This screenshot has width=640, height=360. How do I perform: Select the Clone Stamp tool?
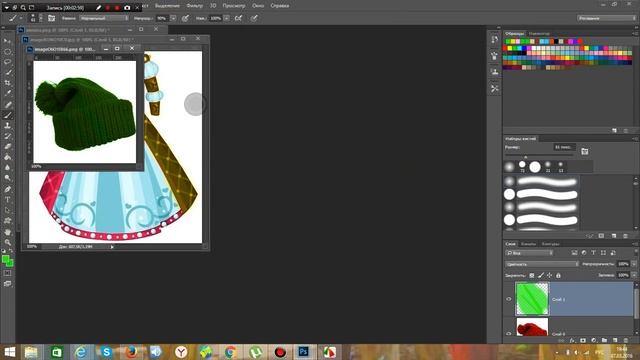point(7,126)
